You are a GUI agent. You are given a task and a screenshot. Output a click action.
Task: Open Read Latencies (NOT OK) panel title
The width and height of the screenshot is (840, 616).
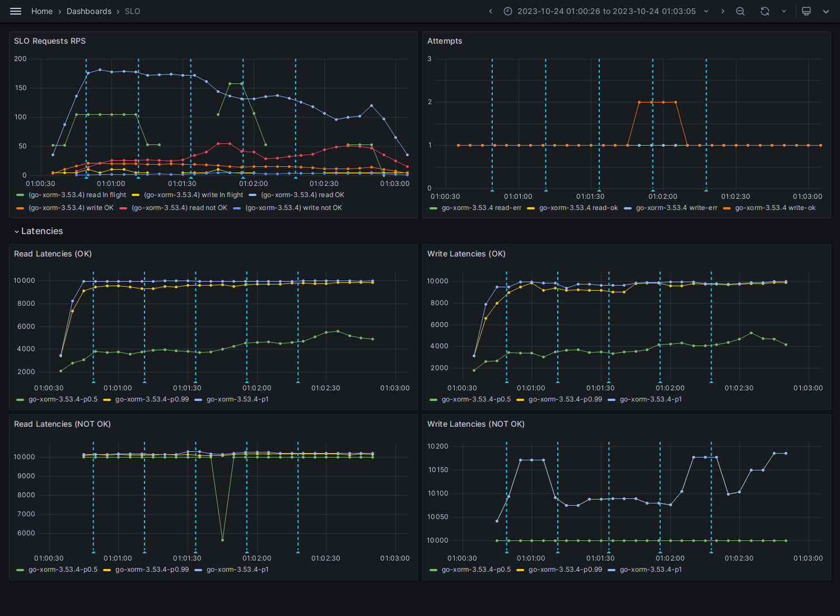click(62, 424)
